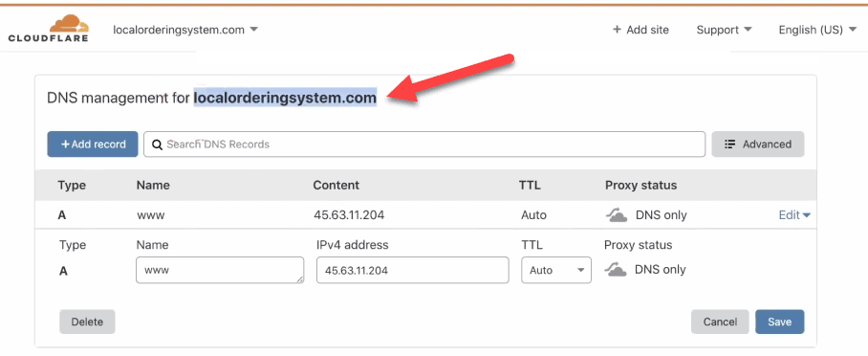Open the English (US) language menu
The height and width of the screenshot is (356, 868).
[x=817, y=30]
